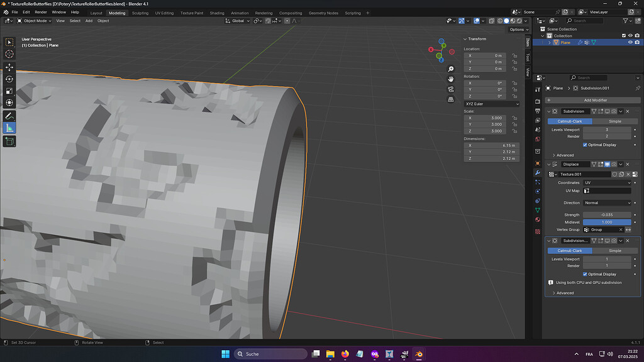Image resolution: width=644 pixels, height=362 pixels.
Task: Open the File menu
Action: (14, 13)
